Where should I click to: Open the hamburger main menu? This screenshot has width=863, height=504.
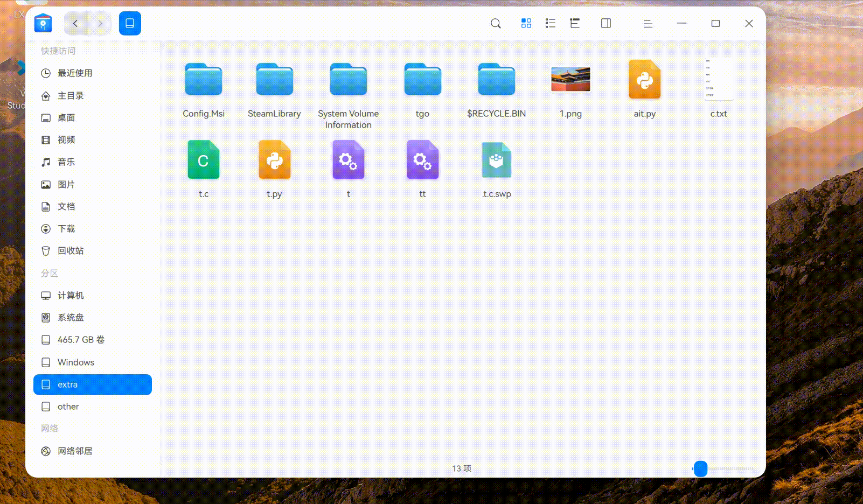648,23
